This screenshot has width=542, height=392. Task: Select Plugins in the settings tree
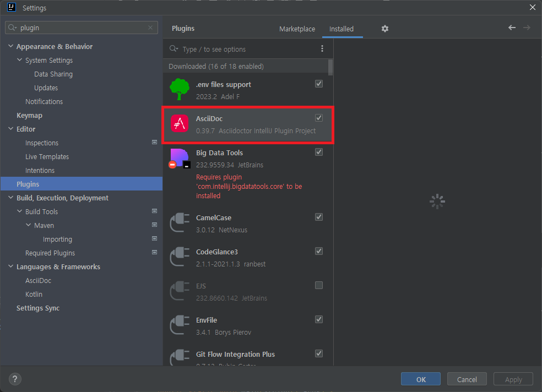coord(82,184)
